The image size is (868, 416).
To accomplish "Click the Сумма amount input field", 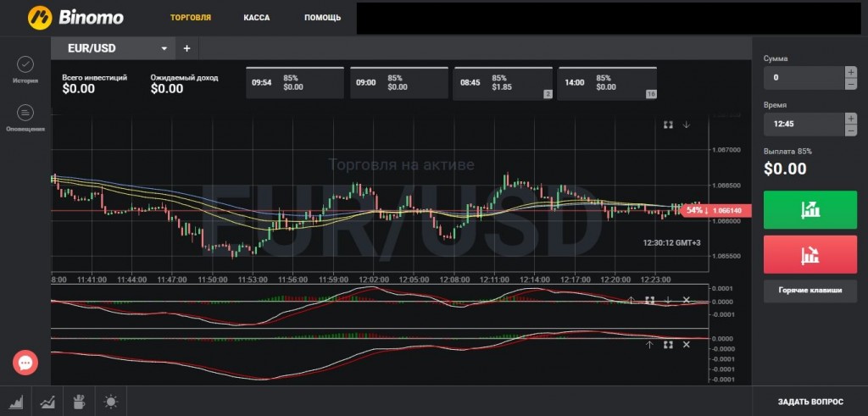I will 804,78.
